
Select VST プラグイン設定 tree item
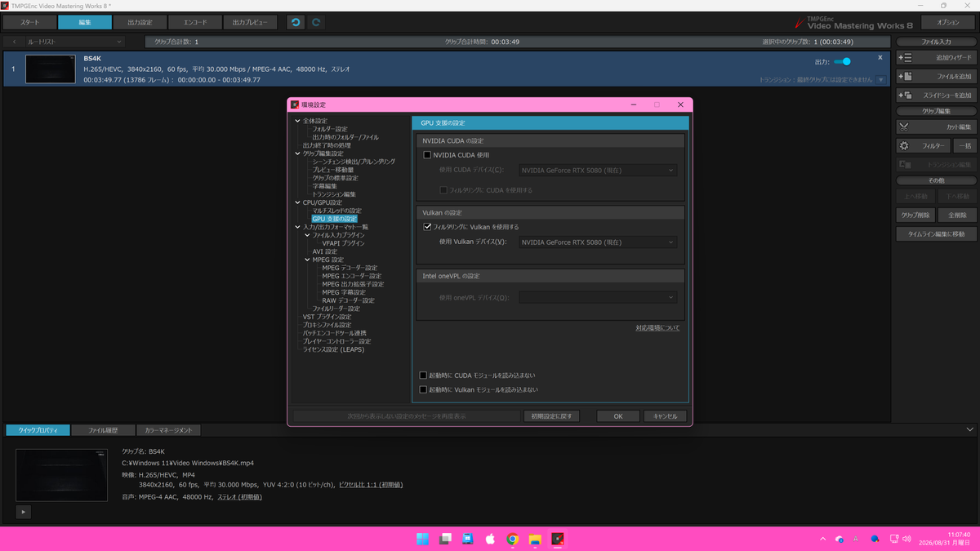327,317
